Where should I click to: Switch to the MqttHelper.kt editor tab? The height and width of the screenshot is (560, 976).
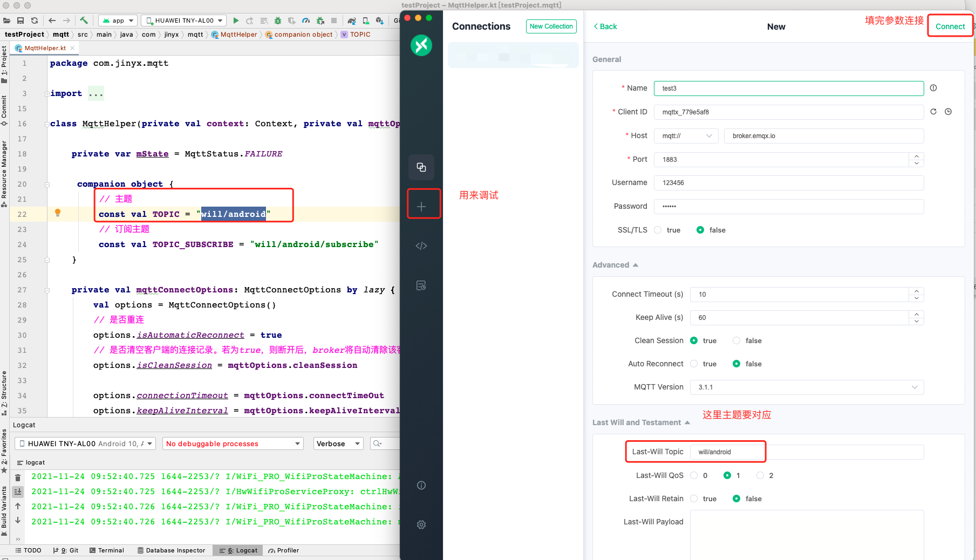(45, 48)
